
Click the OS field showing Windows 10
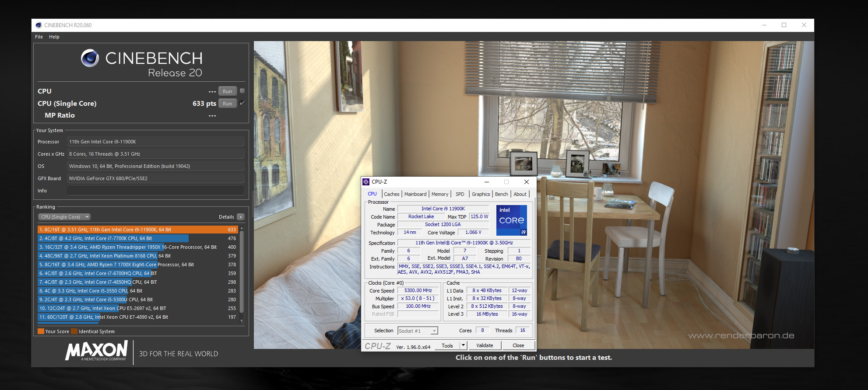(x=155, y=166)
